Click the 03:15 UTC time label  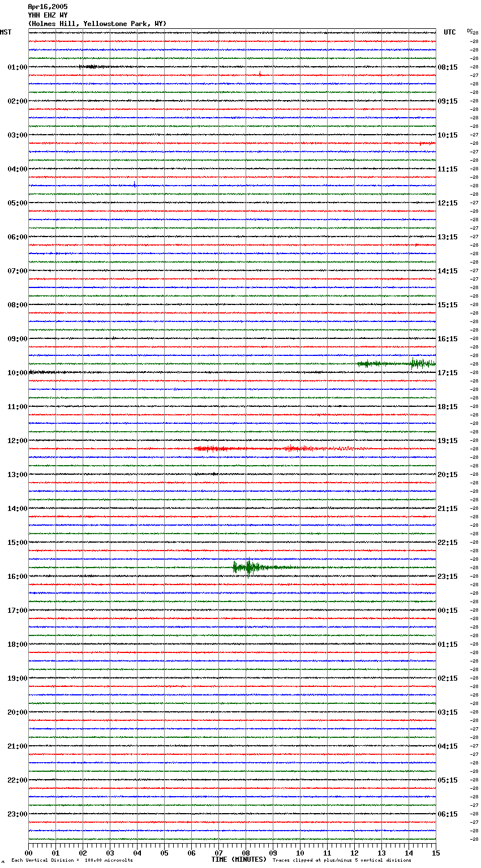coord(448,712)
